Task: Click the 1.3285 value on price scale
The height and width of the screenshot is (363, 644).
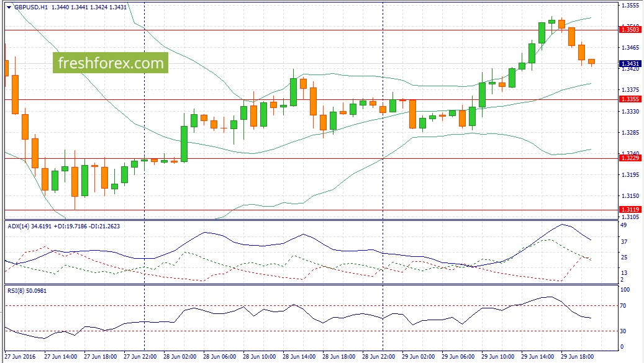Action: click(630, 133)
